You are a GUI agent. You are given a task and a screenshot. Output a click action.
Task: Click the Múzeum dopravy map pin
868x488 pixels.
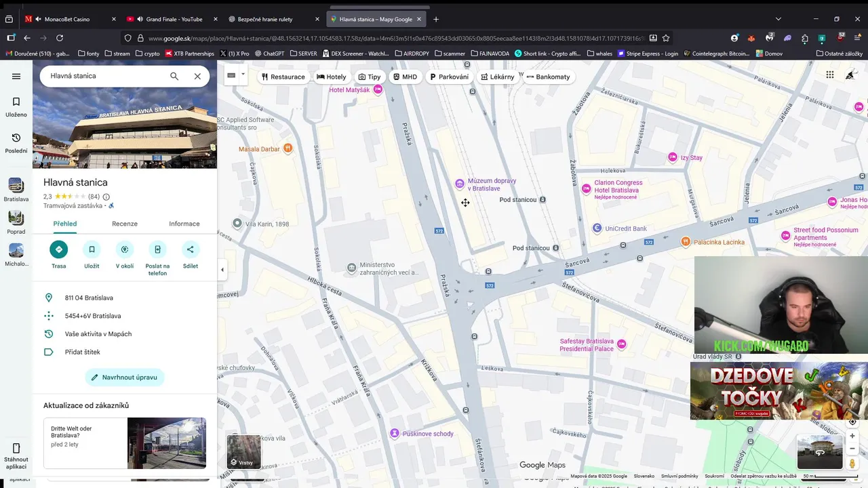coord(459,184)
